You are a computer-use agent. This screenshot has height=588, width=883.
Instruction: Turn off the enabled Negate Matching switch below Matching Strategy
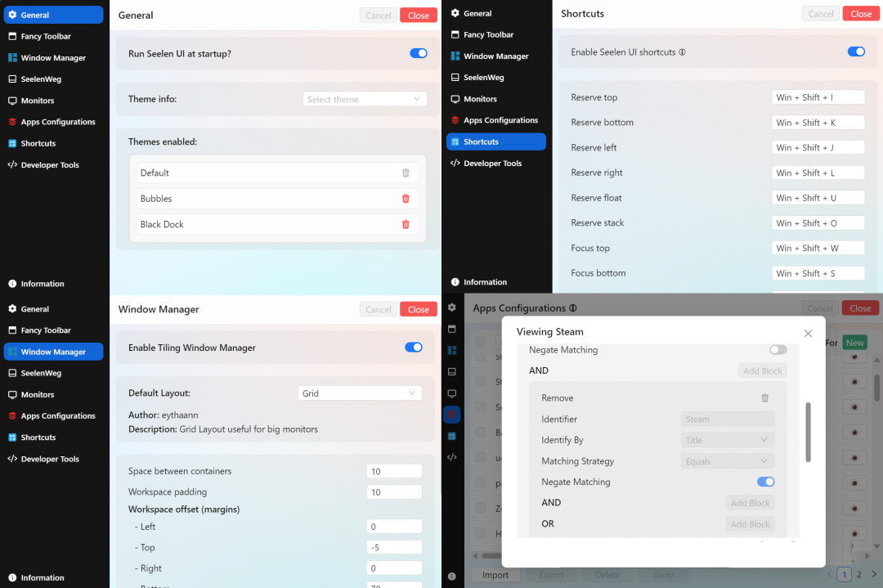tap(765, 482)
